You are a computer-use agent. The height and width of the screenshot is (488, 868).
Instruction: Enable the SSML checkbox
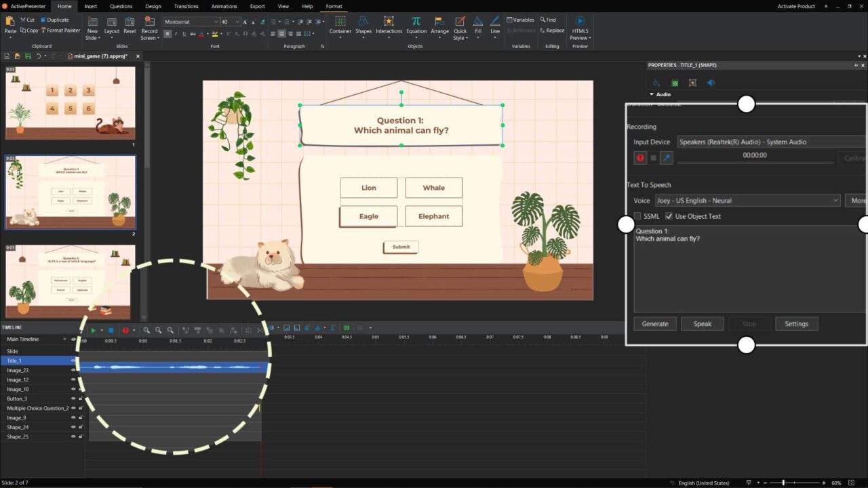point(637,216)
